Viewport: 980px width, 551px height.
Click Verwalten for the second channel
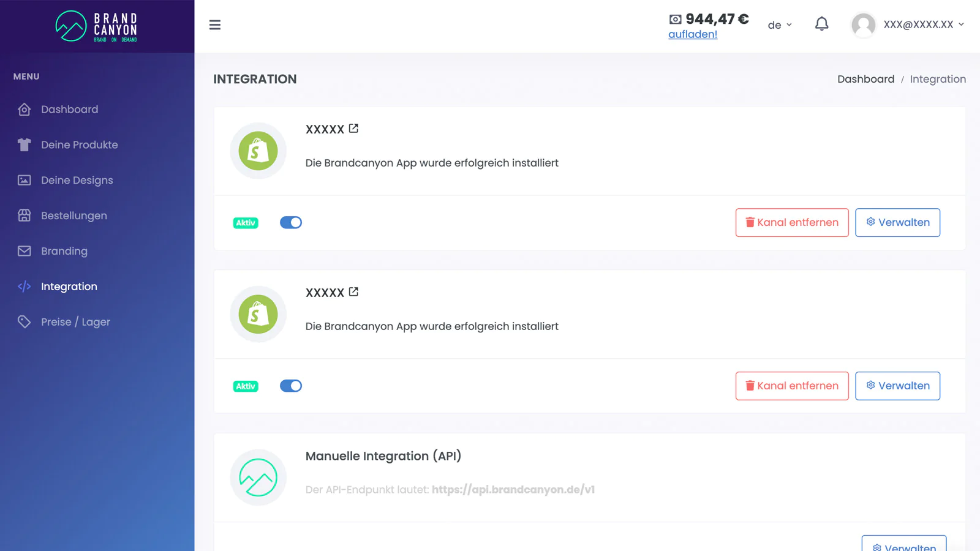[x=897, y=386]
